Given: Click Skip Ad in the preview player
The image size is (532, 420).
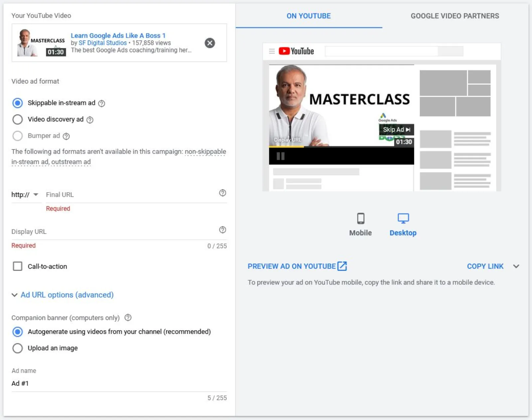Looking at the screenshot, I should [396, 130].
